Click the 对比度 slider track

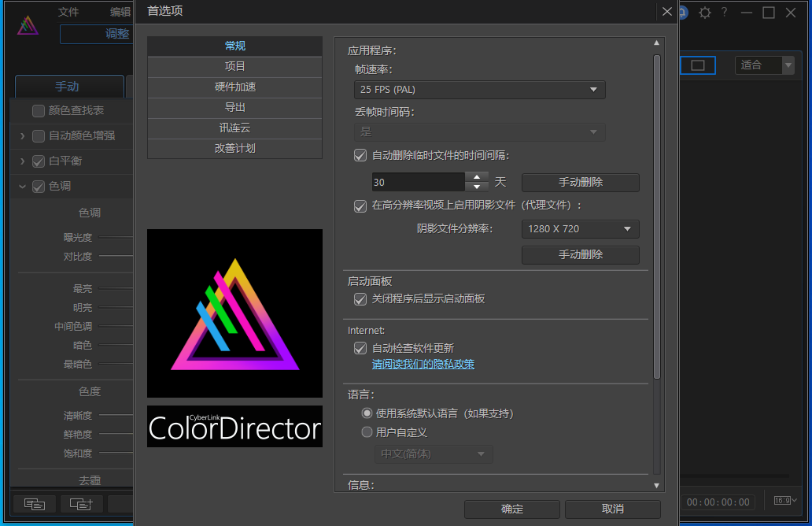[x=116, y=256]
